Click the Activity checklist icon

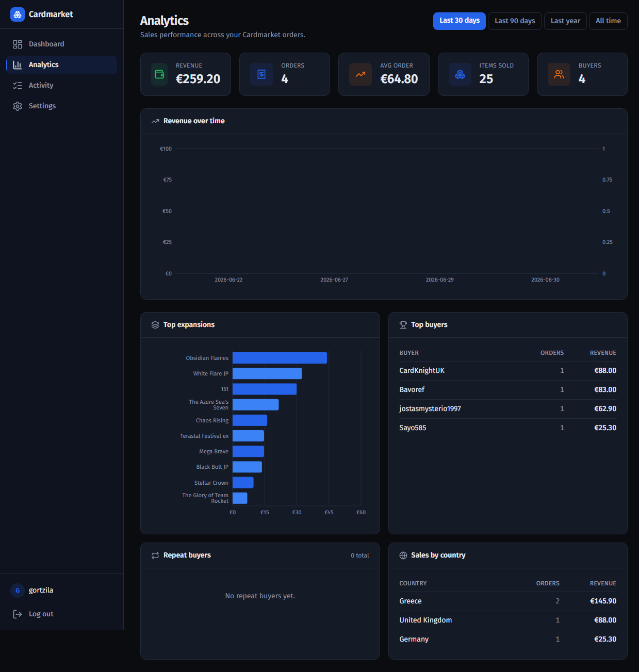tap(18, 86)
